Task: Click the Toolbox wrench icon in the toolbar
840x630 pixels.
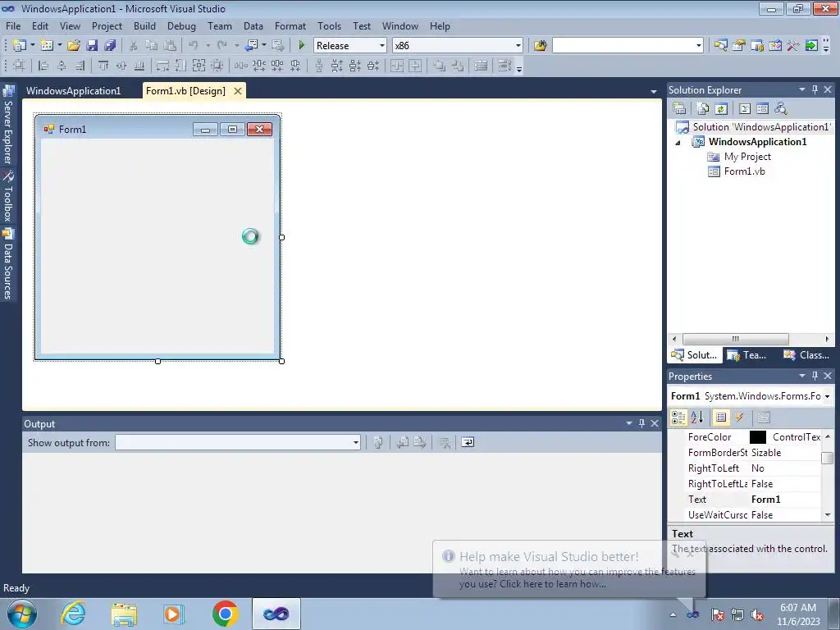Action: coord(793,46)
